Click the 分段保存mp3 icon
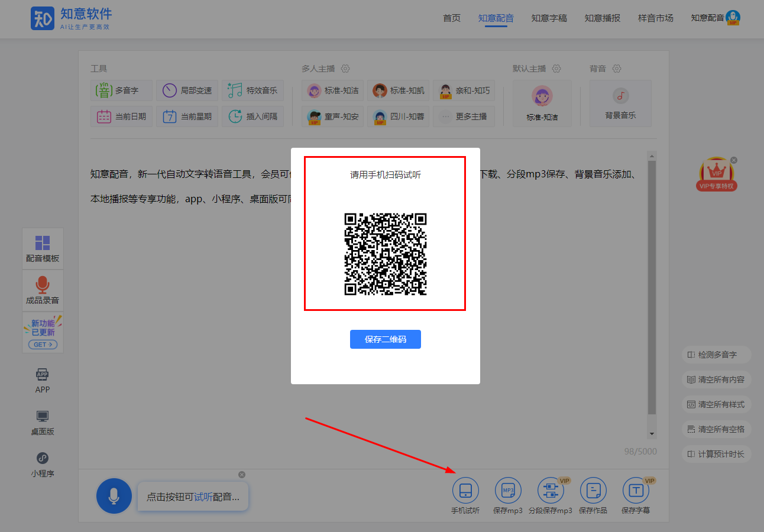 551,491
